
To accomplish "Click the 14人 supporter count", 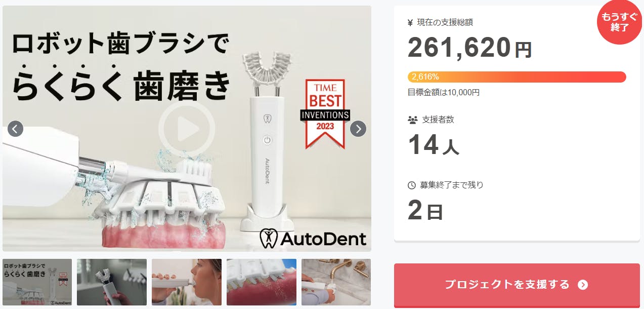I will tap(434, 145).
